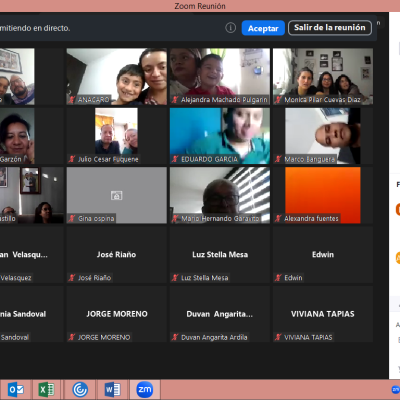Click muted mic icon by Julio Cesar Fuquene
The width and height of the screenshot is (400, 400).
72,159
